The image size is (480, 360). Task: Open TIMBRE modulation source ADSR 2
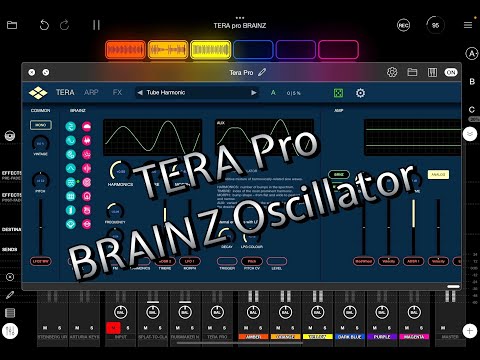pos(165,261)
